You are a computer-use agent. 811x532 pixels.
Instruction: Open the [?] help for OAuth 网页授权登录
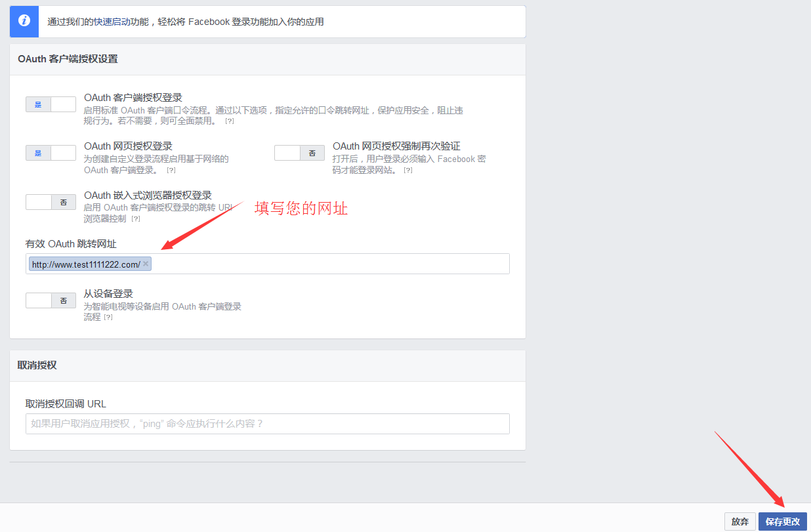pos(171,171)
